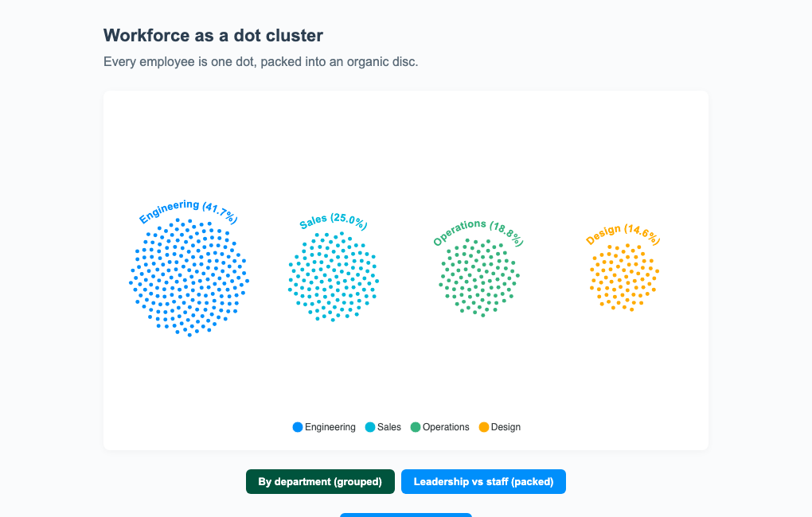This screenshot has height=517, width=812.
Task: Select By department (grouped) view
Action: pos(320,482)
